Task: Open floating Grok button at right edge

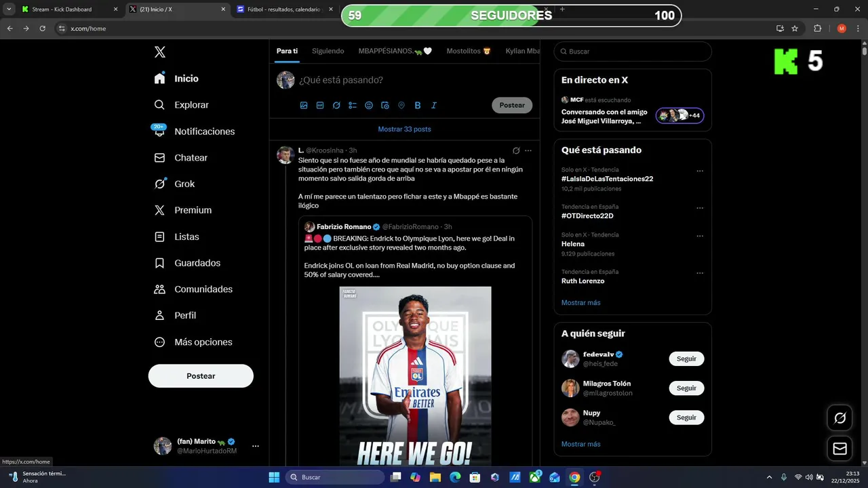Action: point(840,418)
